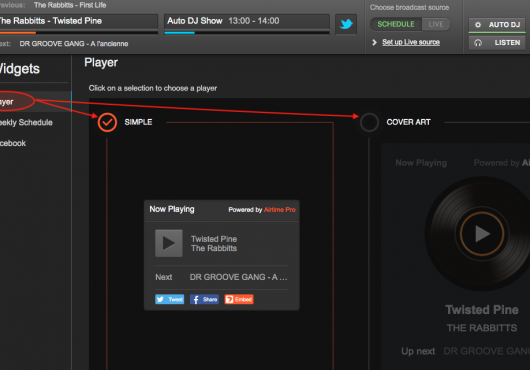Screen dimensions: 530x370
Task: Play track in the simple player widget
Action: coord(169,243)
